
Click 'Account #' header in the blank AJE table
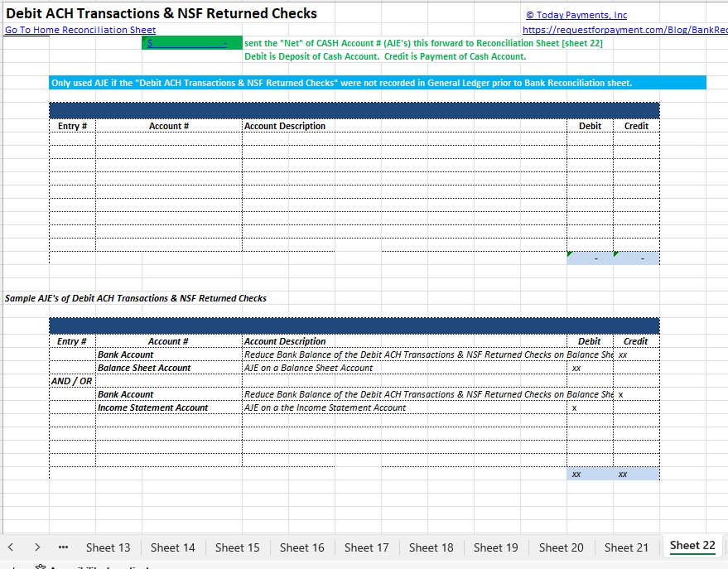pyautogui.click(x=169, y=126)
